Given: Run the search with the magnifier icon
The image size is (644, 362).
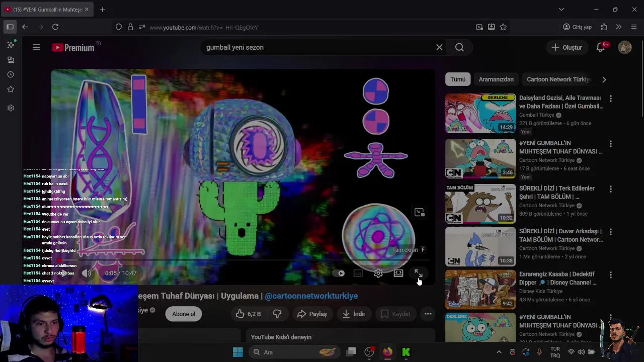Looking at the screenshot, I should pos(459,47).
